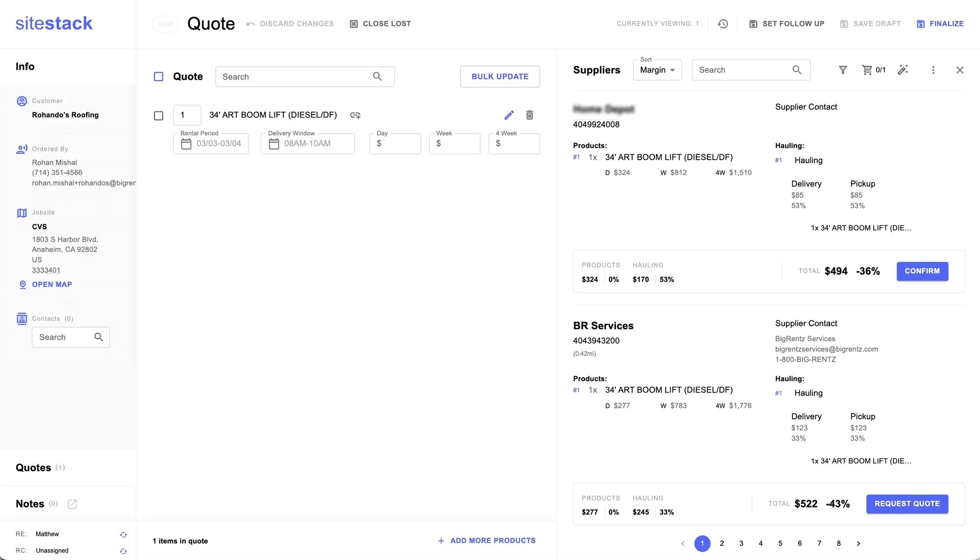980x560 pixels.
Task: Click the swap icon next to boom lift name
Action: point(355,115)
